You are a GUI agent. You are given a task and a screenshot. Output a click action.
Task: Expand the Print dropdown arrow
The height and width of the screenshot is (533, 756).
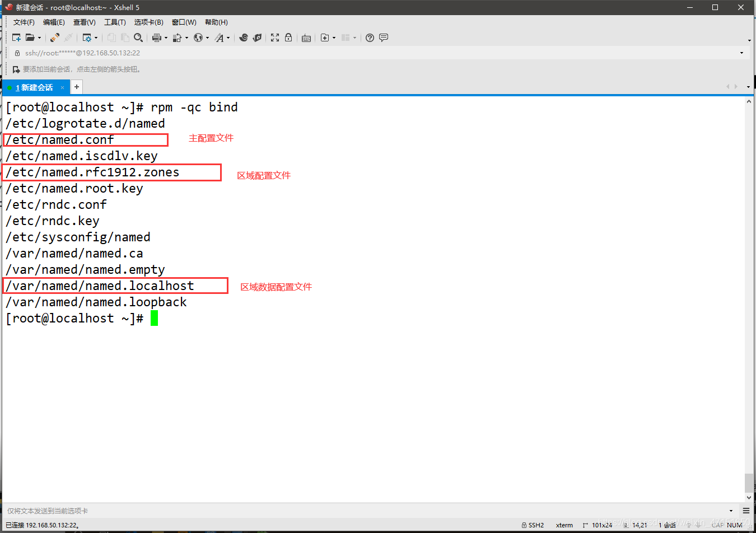(166, 38)
